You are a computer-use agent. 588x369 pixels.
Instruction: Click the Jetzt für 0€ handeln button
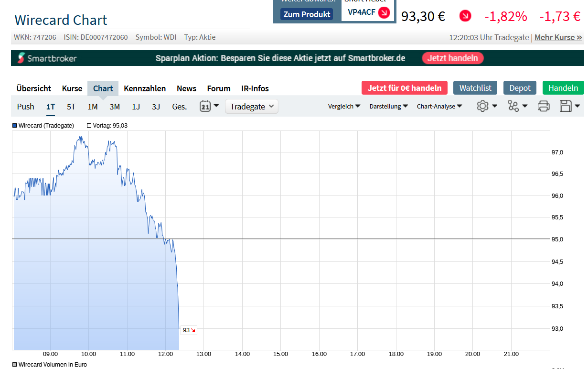pos(405,88)
